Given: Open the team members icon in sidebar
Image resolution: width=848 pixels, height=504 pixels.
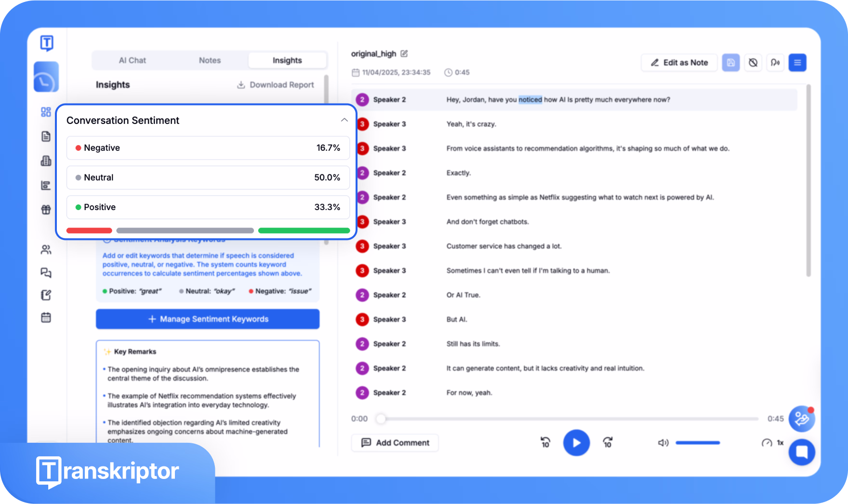Looking at the screenshot, I should coord(46,250).
